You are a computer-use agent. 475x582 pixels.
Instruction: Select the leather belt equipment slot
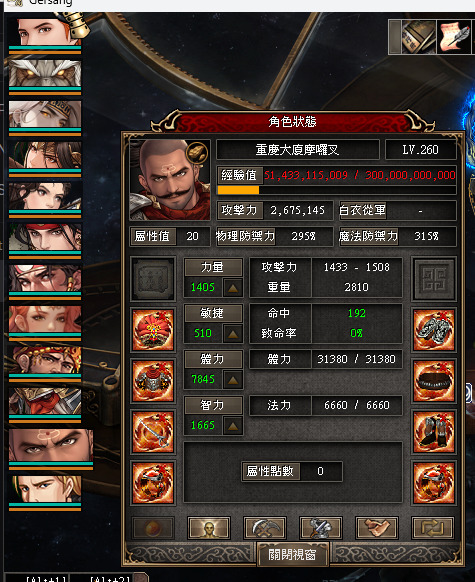coord(434,381)
